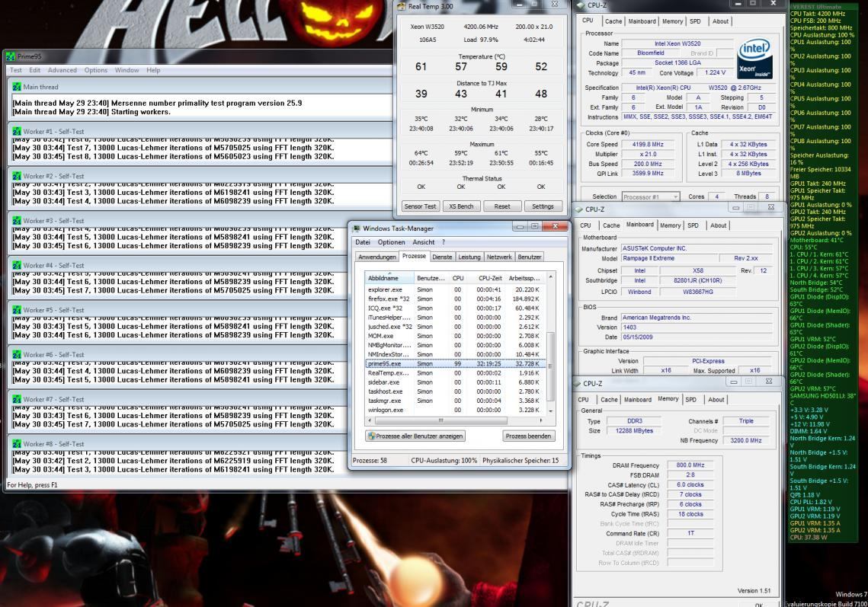Open CPU tab in the middle CPU-Z window

point(585,225)
